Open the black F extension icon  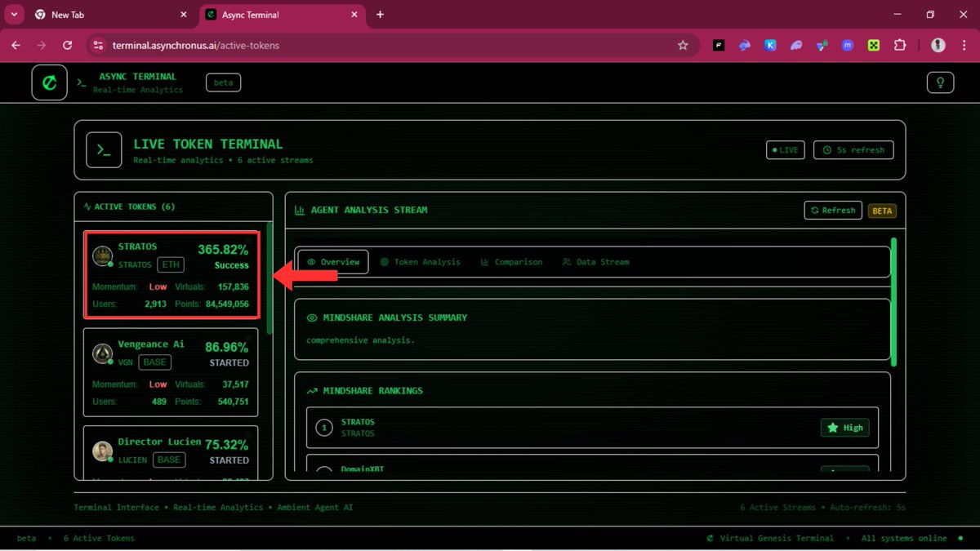tap(719, 46)
